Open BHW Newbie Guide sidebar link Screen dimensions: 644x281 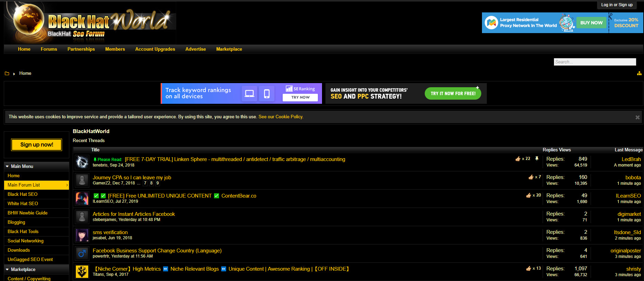click(37, 213)
